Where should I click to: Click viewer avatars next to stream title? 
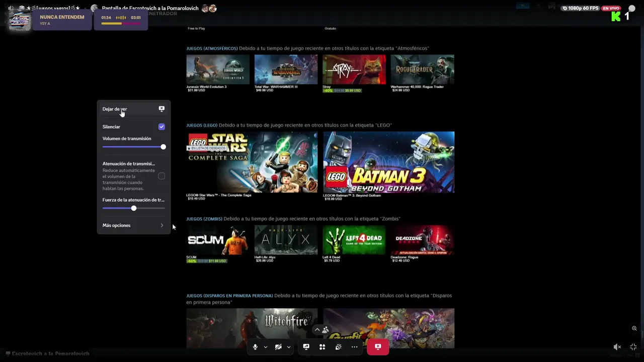point(209,8)
